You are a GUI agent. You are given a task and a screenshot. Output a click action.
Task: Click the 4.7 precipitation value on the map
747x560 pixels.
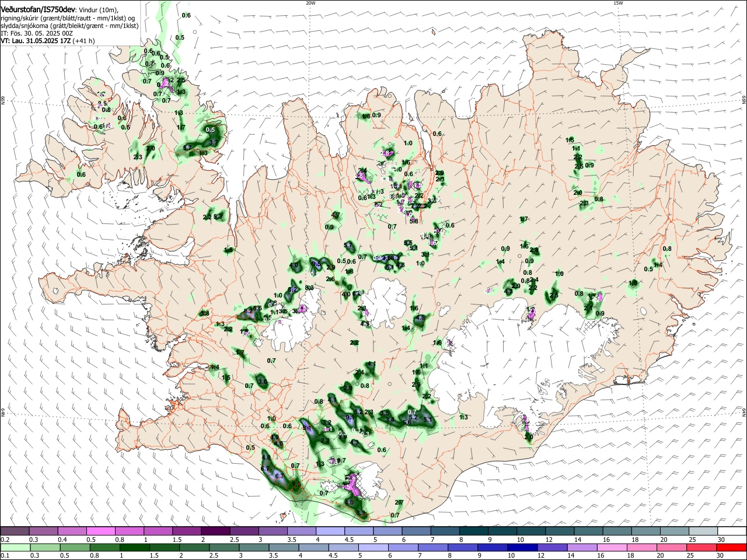click(x=336, y=215)
